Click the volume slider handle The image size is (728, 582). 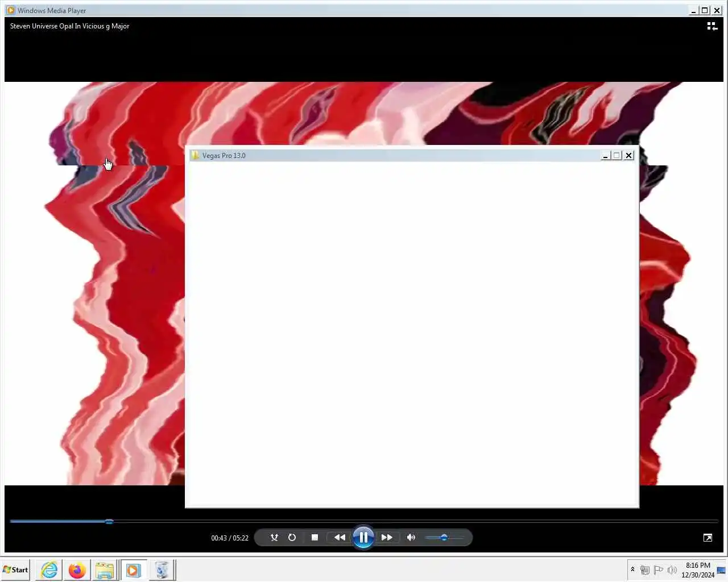[444, 537]
